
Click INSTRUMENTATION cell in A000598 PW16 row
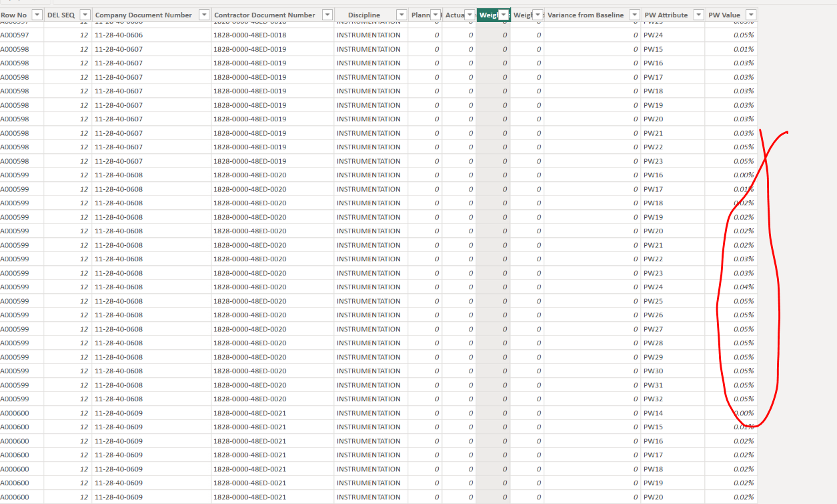coord(371,63)
